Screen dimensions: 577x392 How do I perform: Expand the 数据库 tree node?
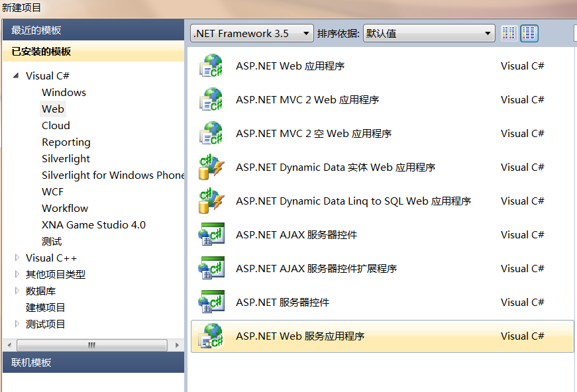(17, 291)
